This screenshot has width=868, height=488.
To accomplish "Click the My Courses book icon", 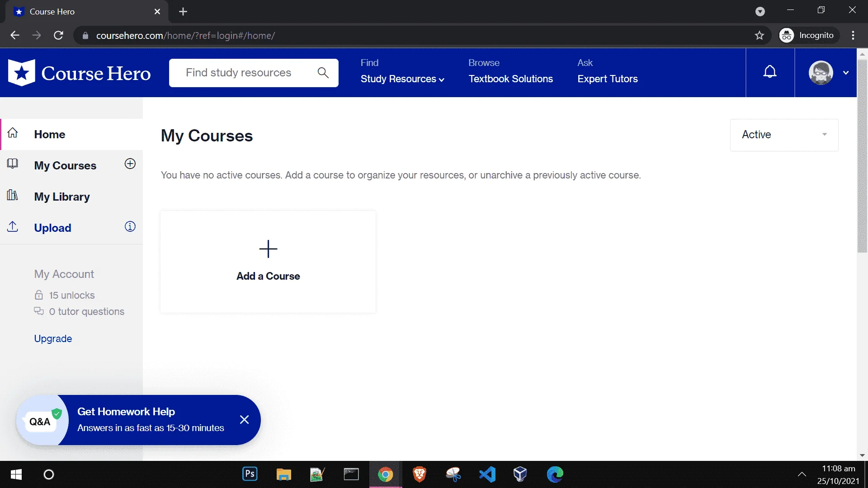I will 13,164.
